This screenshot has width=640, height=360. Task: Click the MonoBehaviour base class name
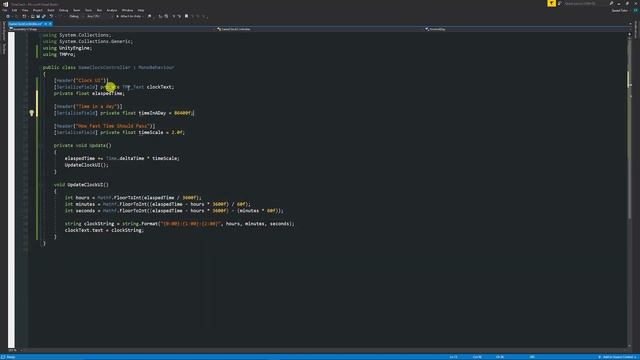[x=156, y=67]
